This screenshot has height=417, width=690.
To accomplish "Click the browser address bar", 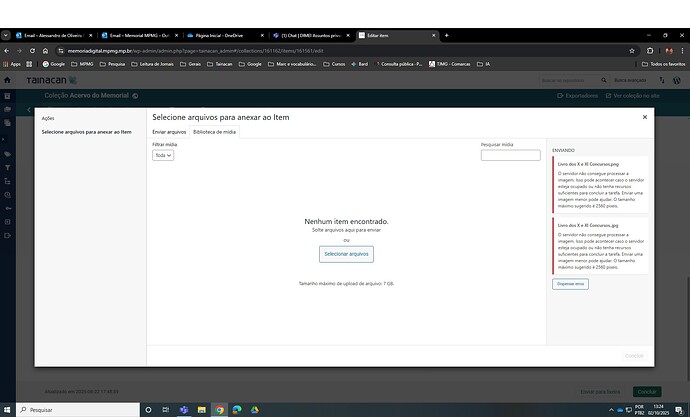I will coord(343,51).
